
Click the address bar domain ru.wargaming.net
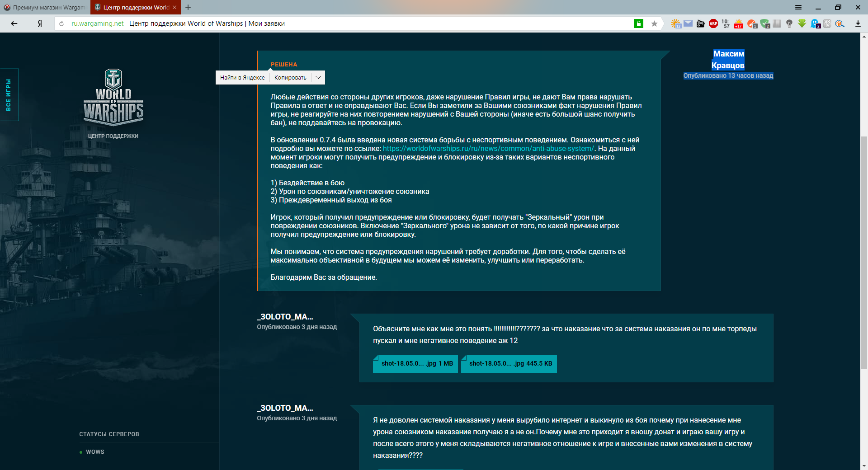coord(98,23)
